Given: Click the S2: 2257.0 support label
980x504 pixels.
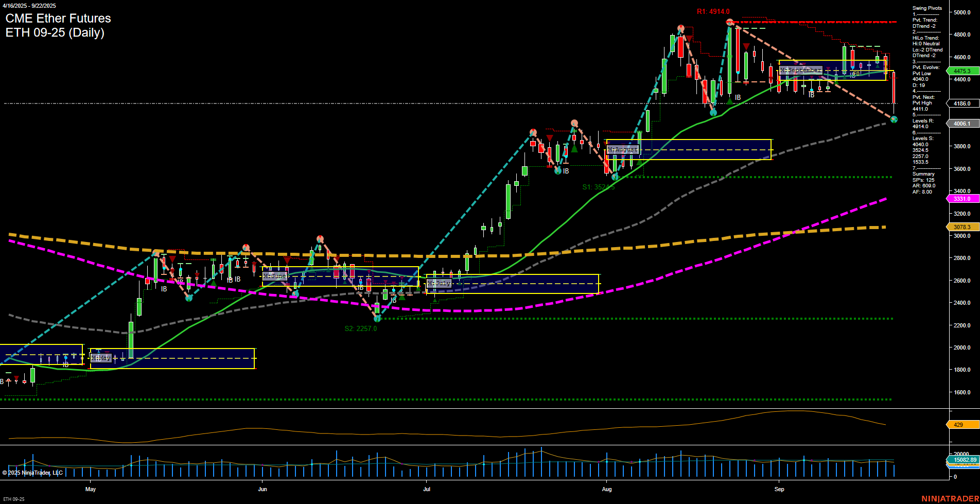Looking at the screenshot, I should click(360, 328).
